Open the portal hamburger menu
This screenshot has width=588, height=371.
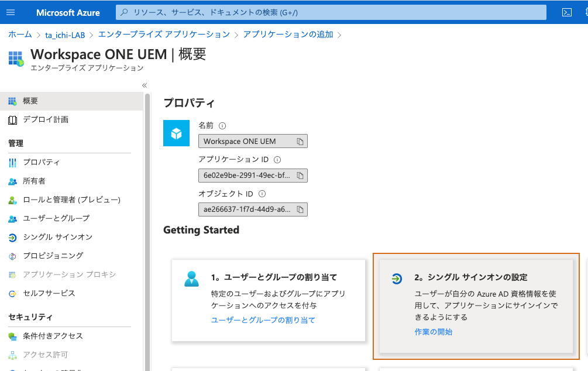[11, 12]
